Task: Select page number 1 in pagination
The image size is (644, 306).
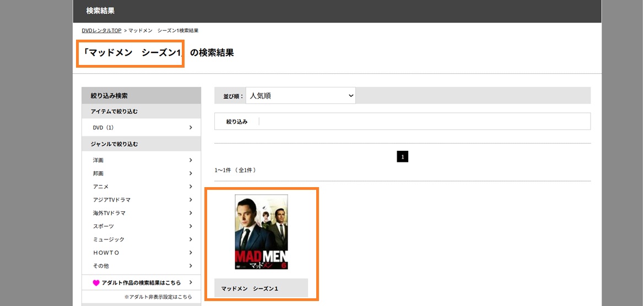Action: point(403,157)
